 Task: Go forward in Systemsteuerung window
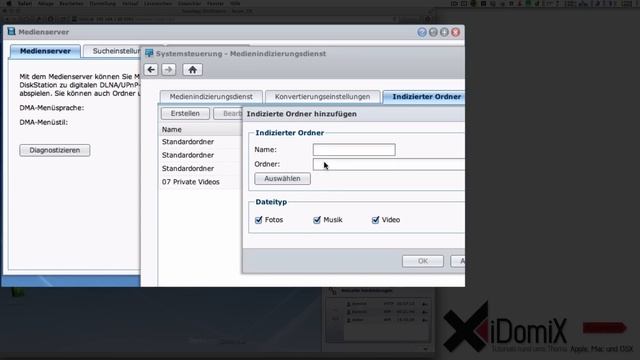coord(169,70)
